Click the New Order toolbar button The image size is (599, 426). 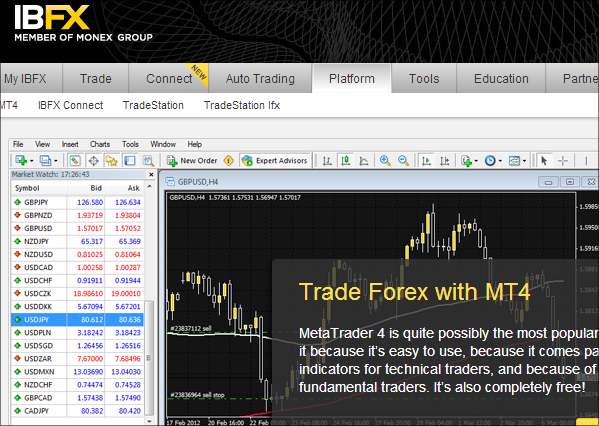click(192, 161)
